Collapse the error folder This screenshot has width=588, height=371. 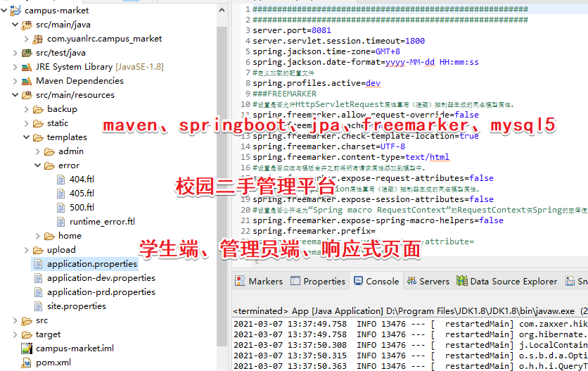[37, 165]
